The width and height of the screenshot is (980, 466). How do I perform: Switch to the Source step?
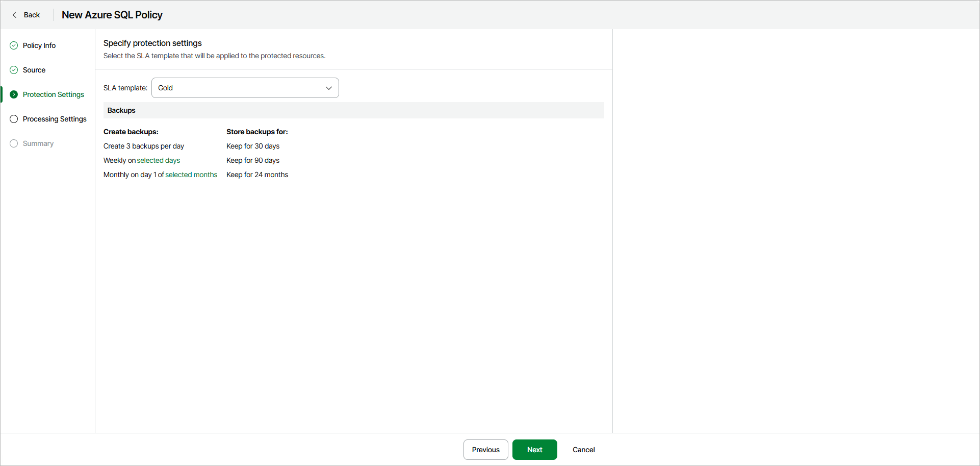click(34, 70)
